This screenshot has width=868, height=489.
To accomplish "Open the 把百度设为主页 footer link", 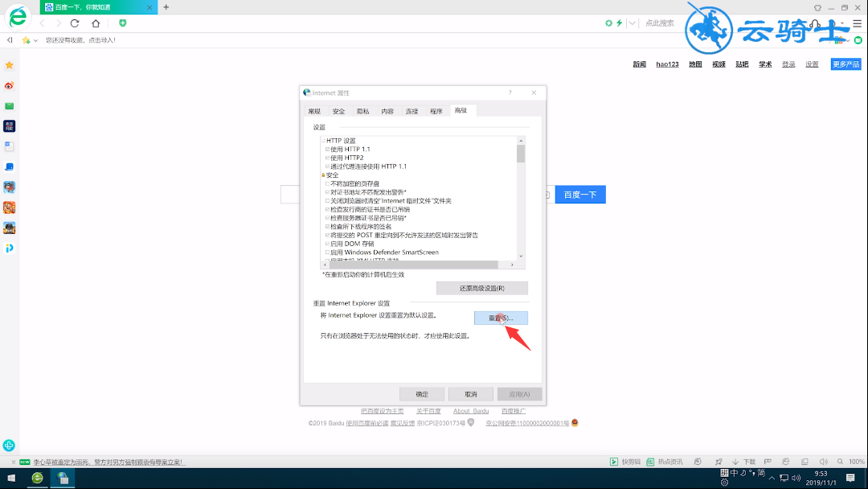I will pyautogui.click(x=383, y=411).
